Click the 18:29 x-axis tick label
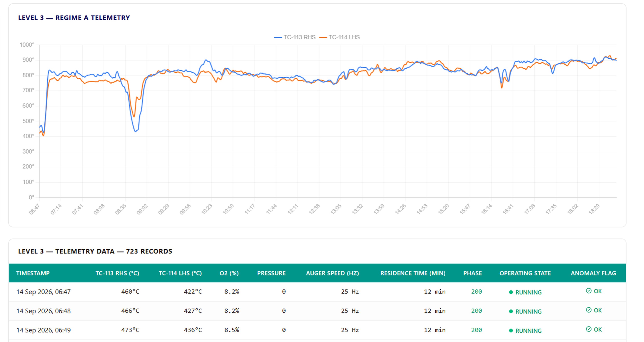The height and width of the screenshot is (342, 644). coord(594,209)
